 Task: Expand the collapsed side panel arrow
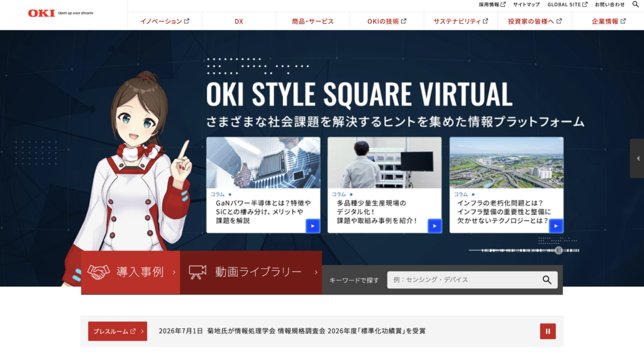tap(638, 158)
